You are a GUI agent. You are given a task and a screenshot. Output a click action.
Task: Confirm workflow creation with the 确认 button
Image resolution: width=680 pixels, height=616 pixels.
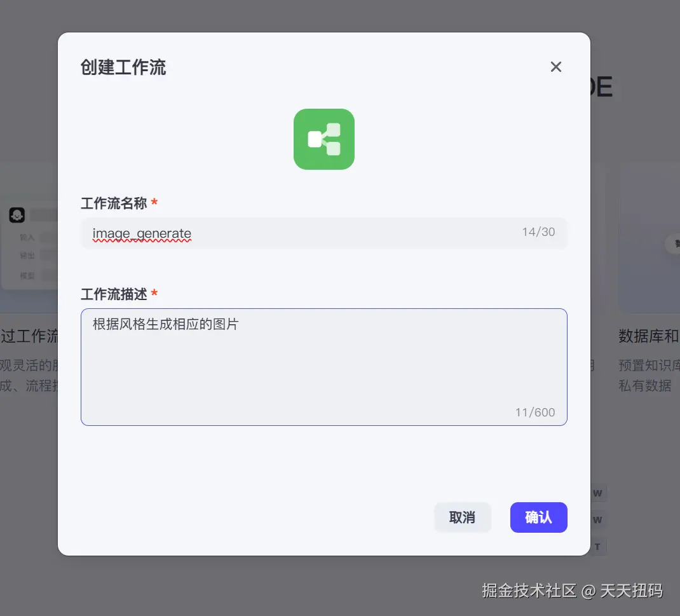pos(538,517)
